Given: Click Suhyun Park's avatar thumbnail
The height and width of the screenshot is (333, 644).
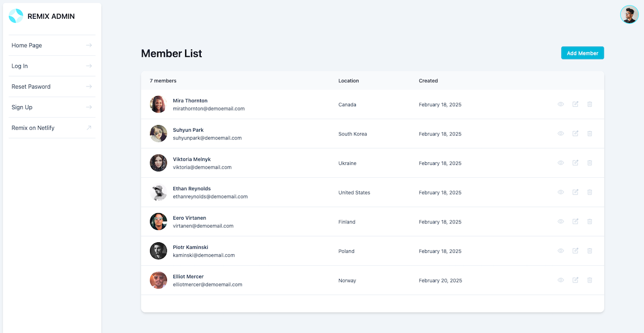Looking at the screenshot, I should click(158, 134).
